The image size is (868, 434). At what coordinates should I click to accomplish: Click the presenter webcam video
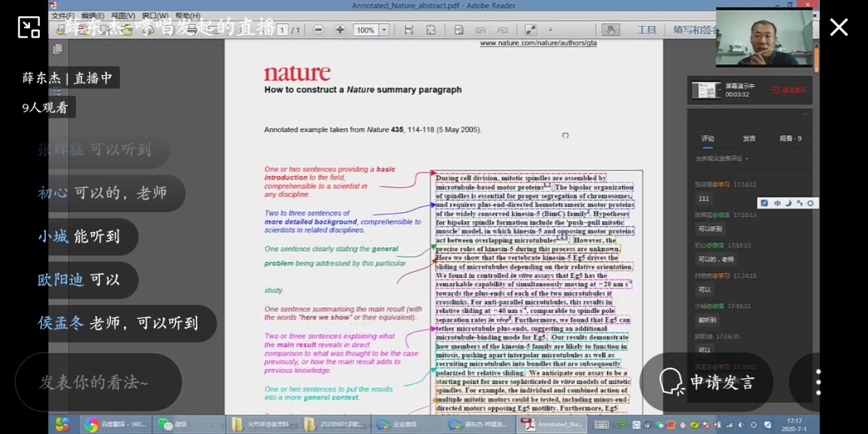pos(764,38)
